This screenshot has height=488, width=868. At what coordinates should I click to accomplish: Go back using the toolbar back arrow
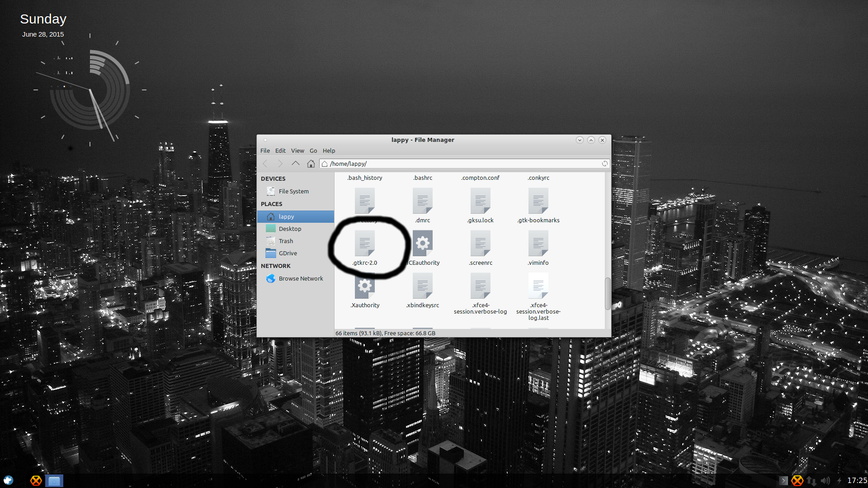(265, 164)
